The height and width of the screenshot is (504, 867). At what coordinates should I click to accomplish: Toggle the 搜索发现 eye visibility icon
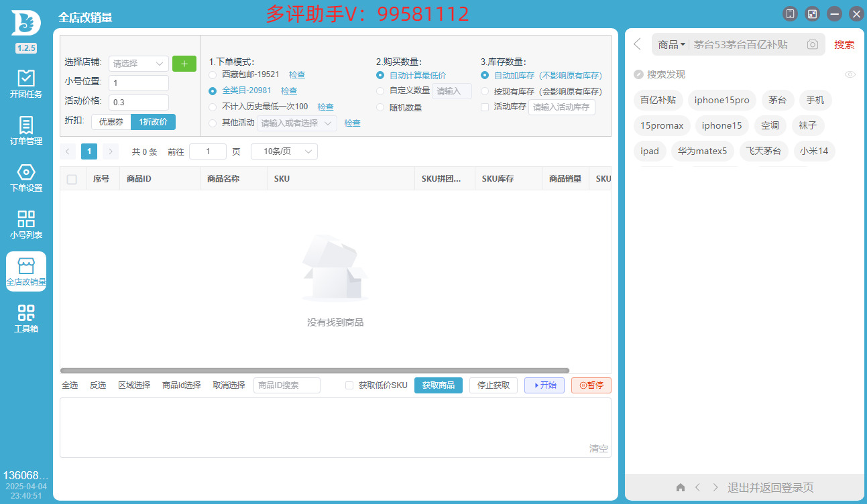(850, 74)
